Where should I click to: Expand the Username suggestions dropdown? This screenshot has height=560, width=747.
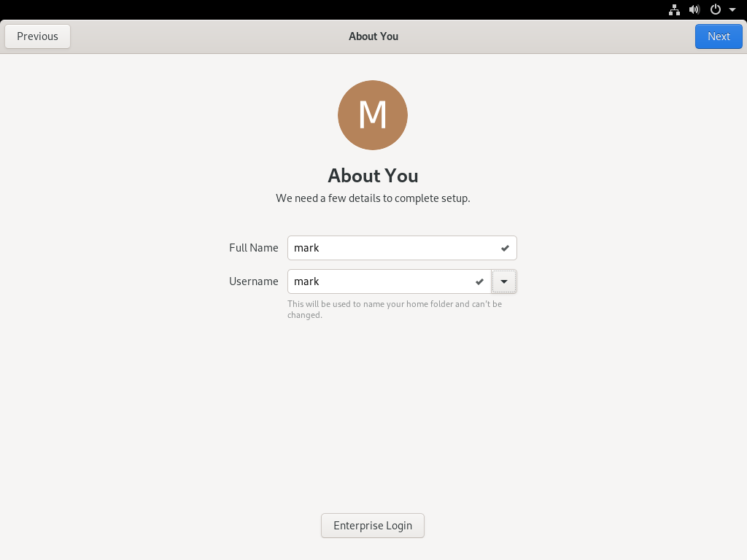click(504, 281)
